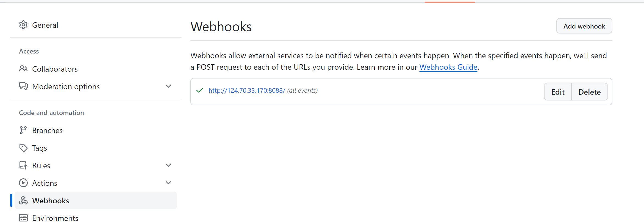
Task: Click the Moderation options comment icon
Action: pyautogui.click(x=23, y=86)
